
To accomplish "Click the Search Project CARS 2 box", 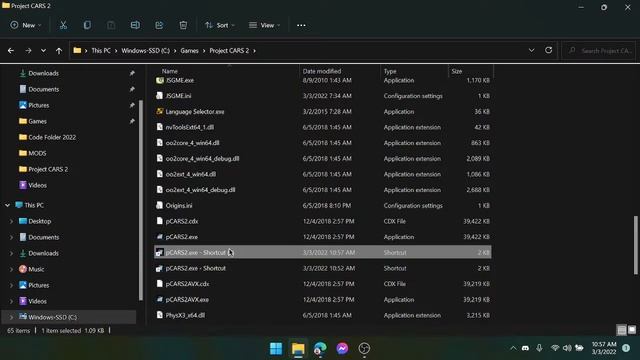I will pyautogui.click(x=598, y=51).
